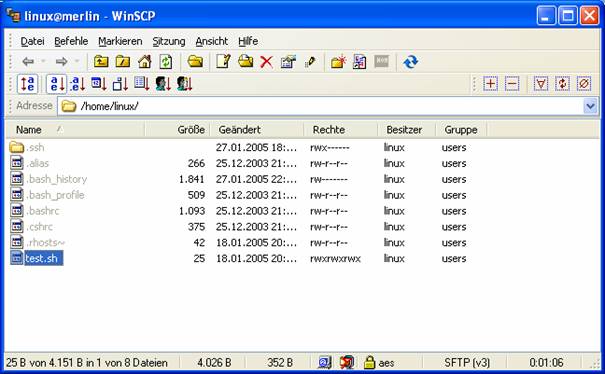Image resolution: width=605 pixels, height=374 pixels.
Task: Select the .alias file
Action: (30, 163)
